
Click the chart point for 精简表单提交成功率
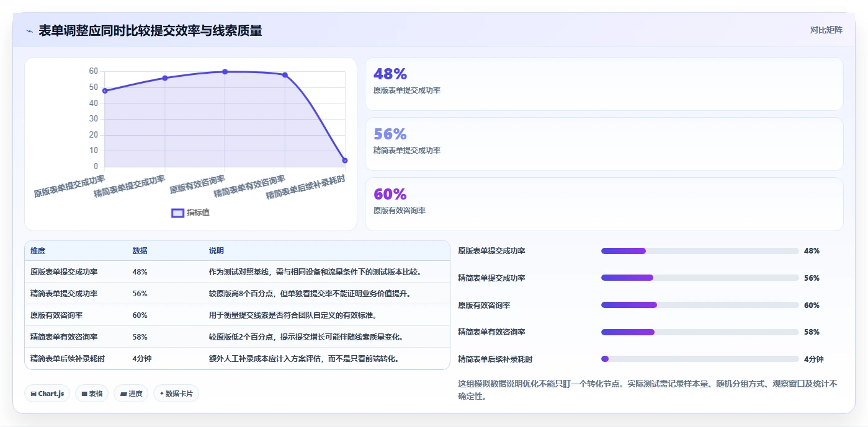[165, 78]
